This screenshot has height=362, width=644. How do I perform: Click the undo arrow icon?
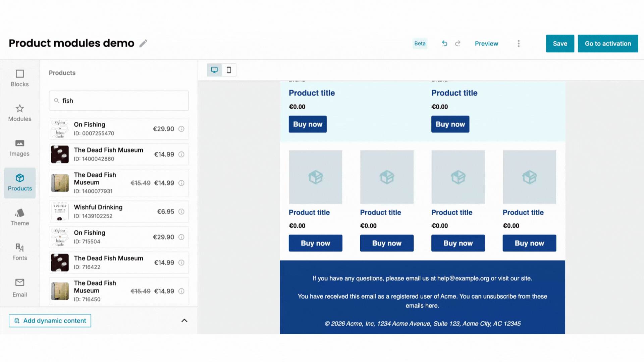(x=444, y=43)
